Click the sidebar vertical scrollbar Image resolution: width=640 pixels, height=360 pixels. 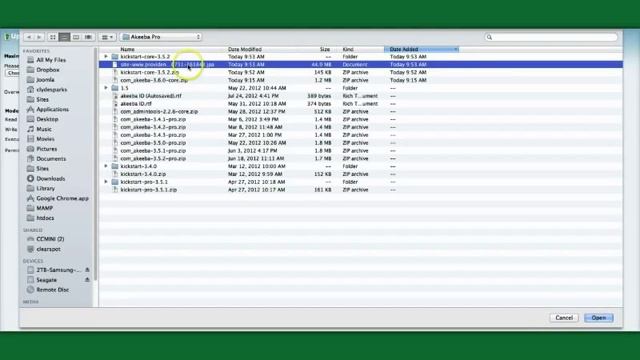(x=96, y=163)
